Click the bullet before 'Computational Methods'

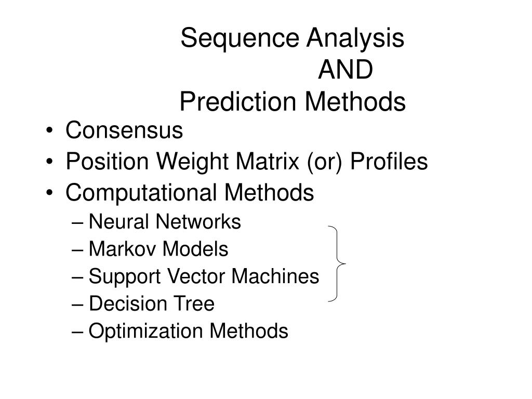click(49, 193)
